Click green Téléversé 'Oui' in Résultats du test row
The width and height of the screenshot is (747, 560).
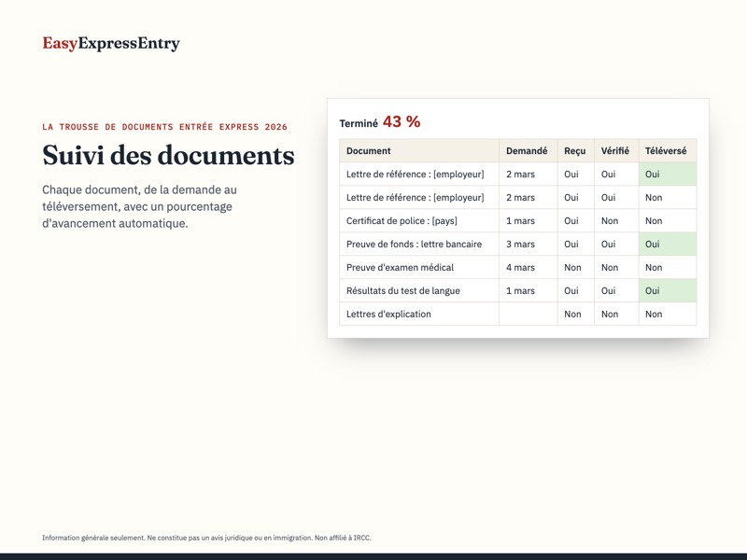(668, 290)
